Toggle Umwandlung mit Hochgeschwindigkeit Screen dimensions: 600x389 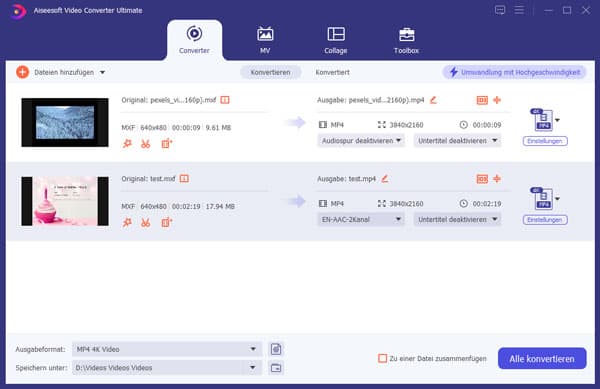point(514,72)
